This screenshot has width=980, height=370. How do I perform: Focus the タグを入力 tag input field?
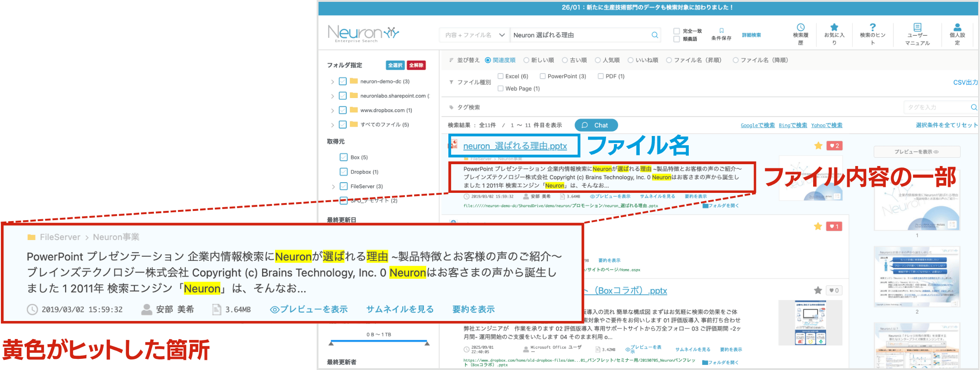point(936,107)
